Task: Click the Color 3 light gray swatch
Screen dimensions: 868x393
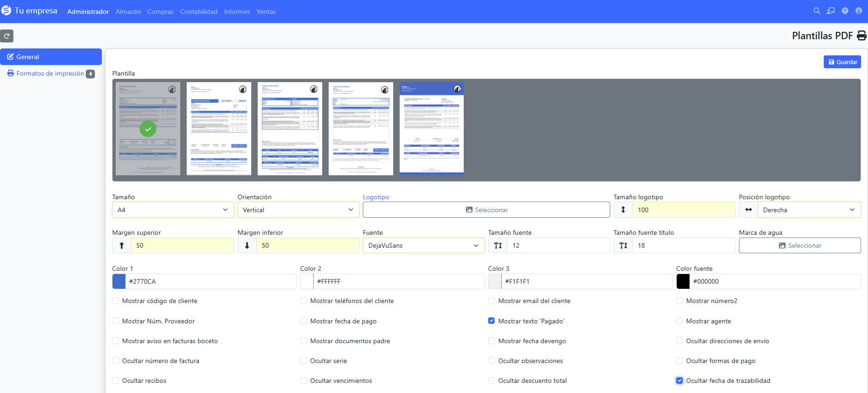Action: point(495,281)
